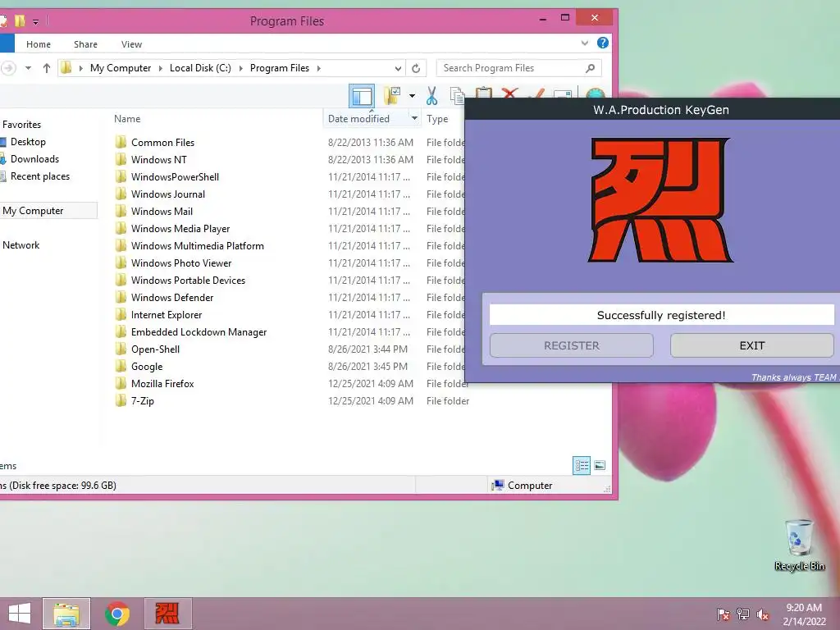Screen dimensions: 840x630
Task: Click the Copy pages icon
Action: click(x=457, y=95)
